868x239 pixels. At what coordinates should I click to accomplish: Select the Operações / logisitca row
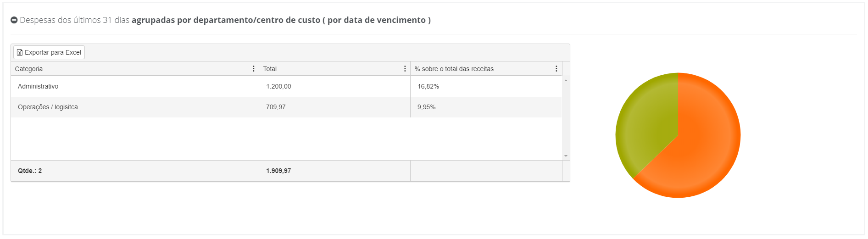(x=286, y=107)
